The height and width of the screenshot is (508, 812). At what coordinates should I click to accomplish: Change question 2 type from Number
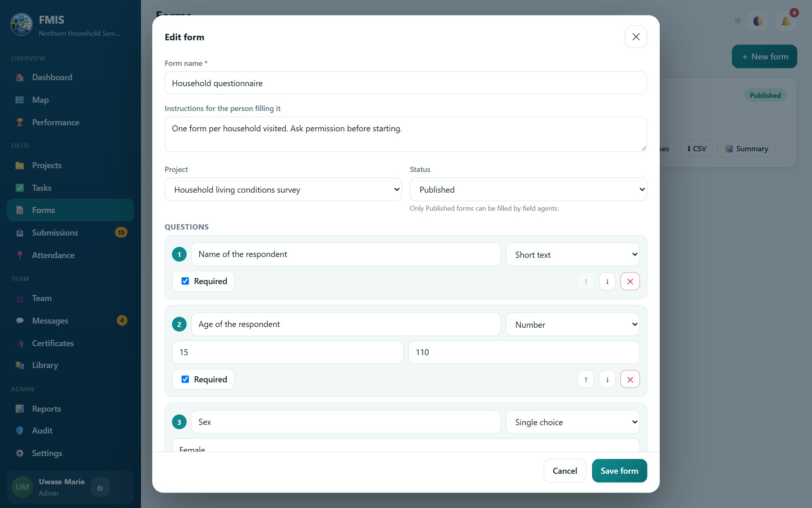(573, 324)
